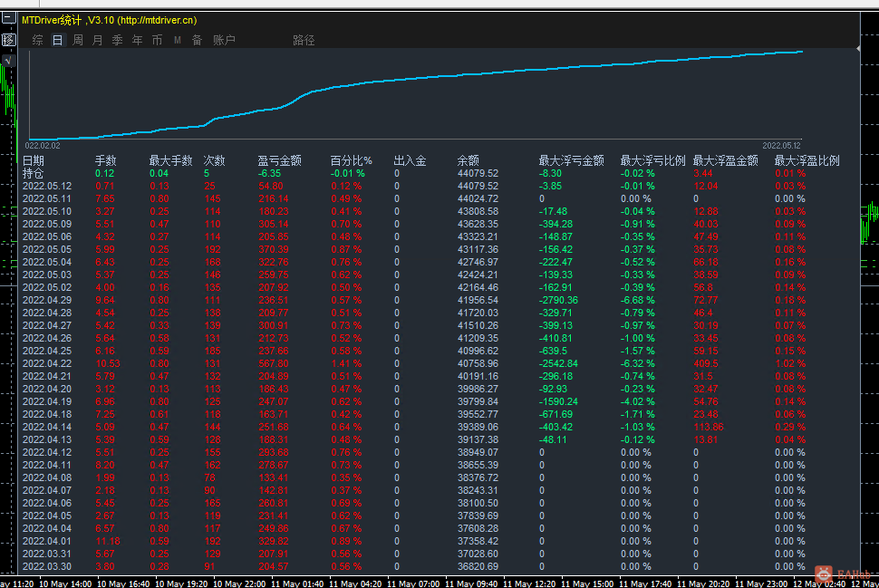Switch to the 周 weekly tab
The height and width of the screenshot is (588, 879).
(x=77, y=40)
